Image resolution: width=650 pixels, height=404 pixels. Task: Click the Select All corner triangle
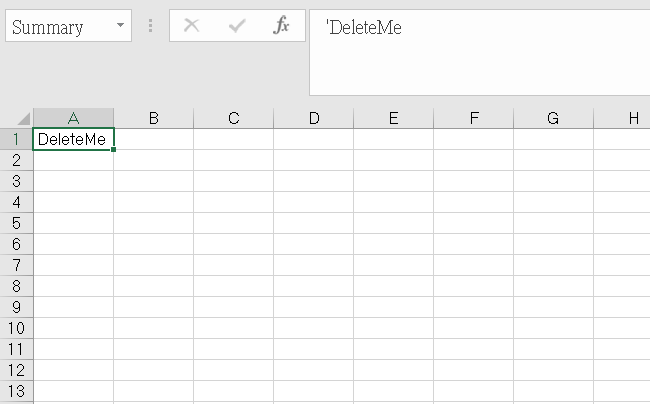tap(24, 119)
